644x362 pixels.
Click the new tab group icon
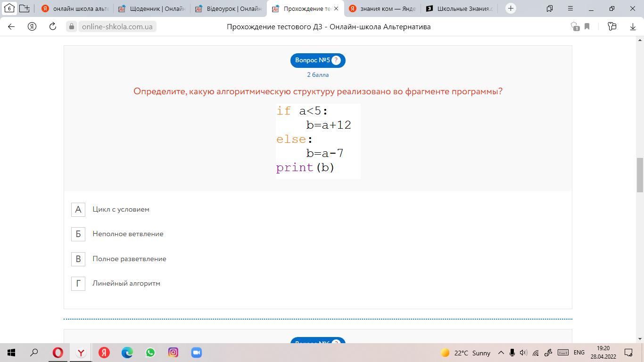[x=25, y=8]
